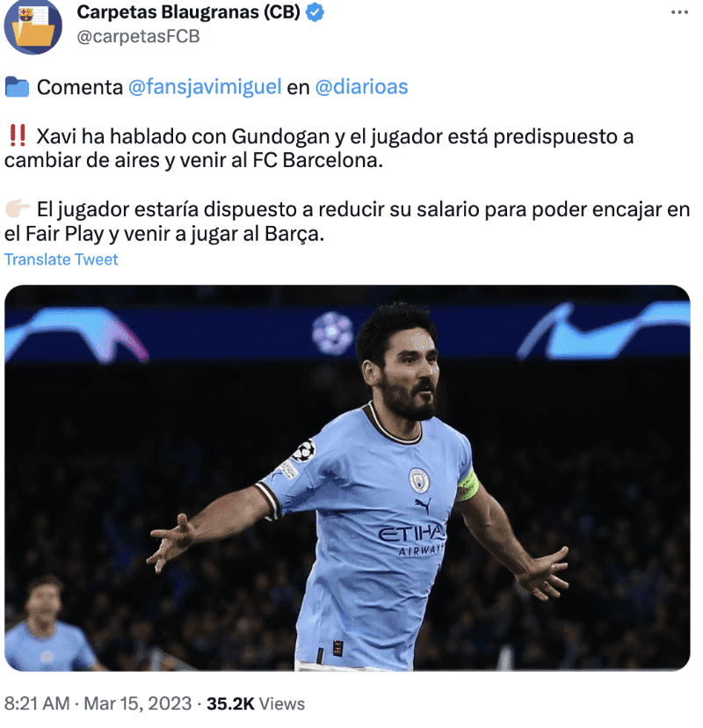Open the attached Gundogan photo

(x=347, y=477)
